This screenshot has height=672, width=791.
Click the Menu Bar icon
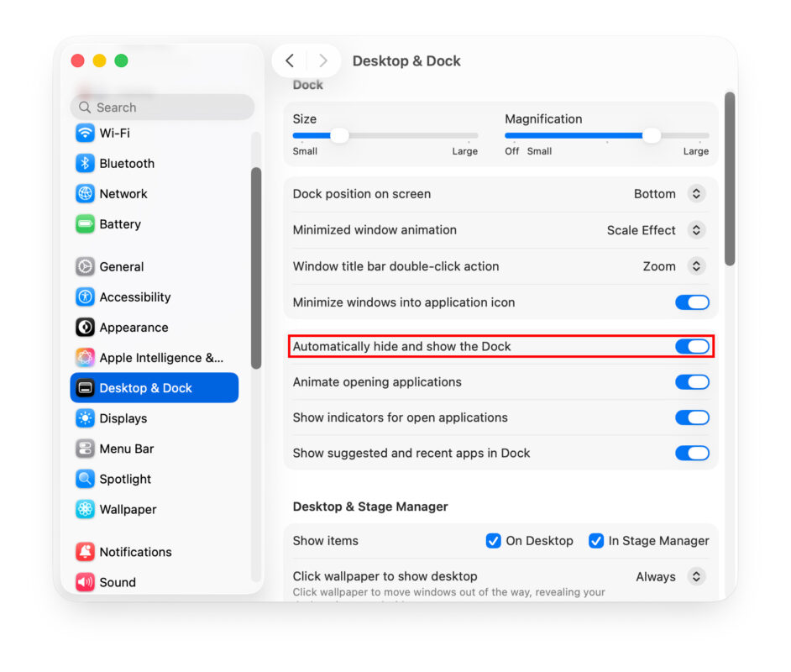coord(85,449)
